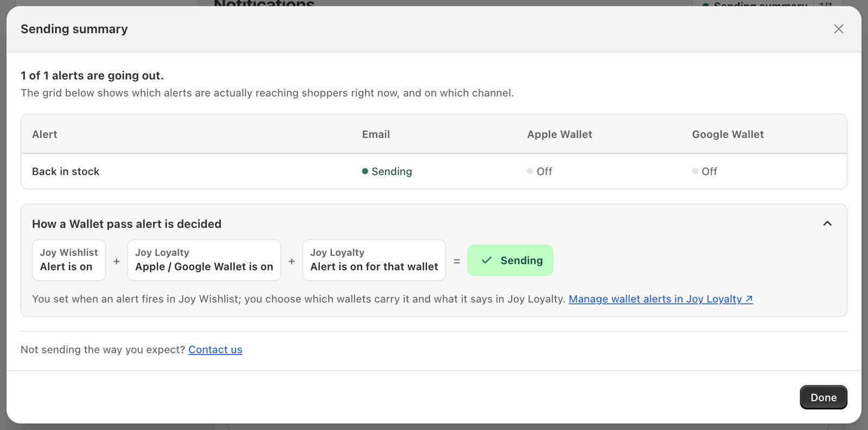Close the Sending summary dialog
The height and width of the screenshot is (430, 868).
click(838, 29)
